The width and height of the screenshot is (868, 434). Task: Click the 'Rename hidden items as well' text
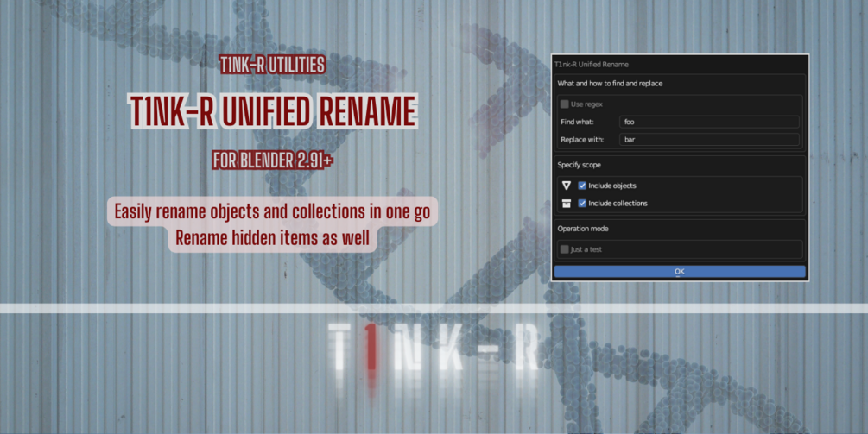pyautogui.click(x=272, y=238)
